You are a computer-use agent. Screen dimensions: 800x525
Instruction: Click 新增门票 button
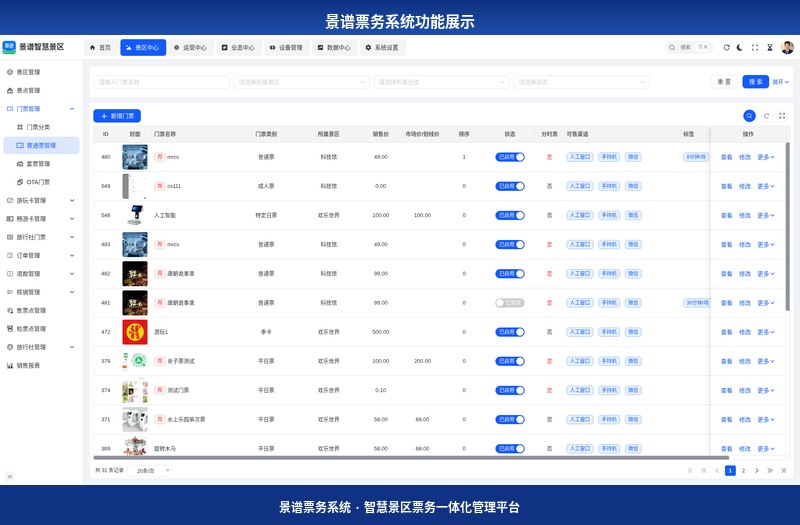coord(117,116)
